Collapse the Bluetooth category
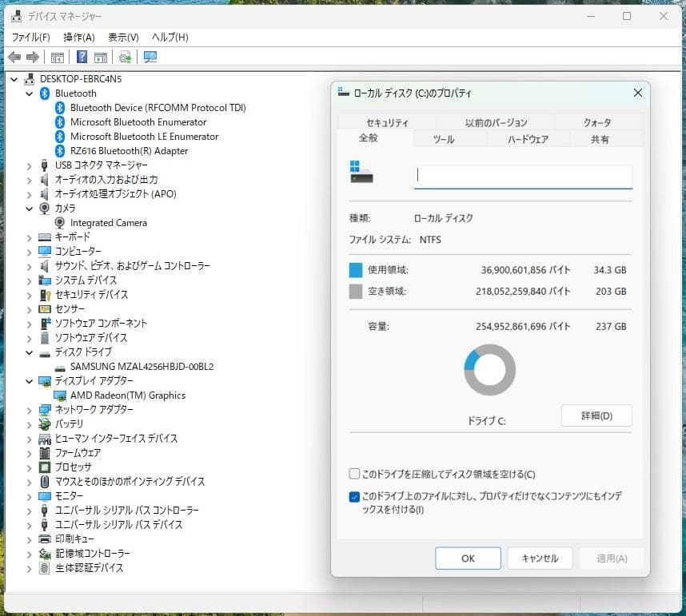 point(29,93)
